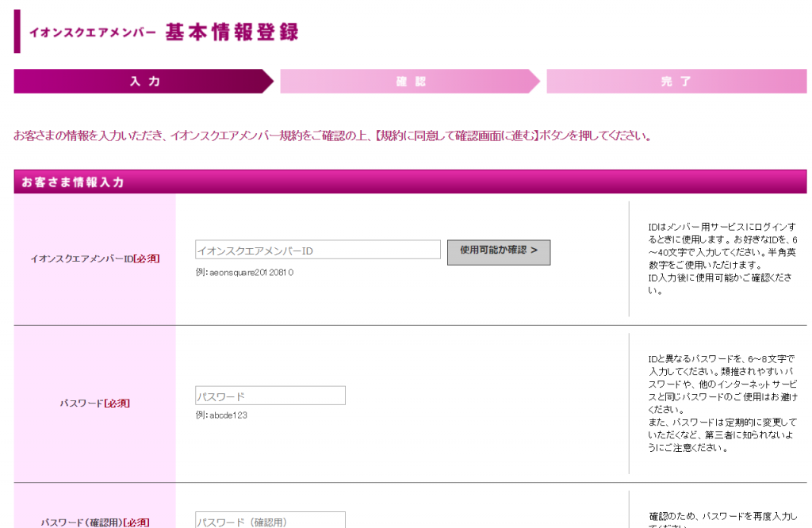Focus the パスワード(確認用) input field
The image size is (812, 528).
[270, 520]
